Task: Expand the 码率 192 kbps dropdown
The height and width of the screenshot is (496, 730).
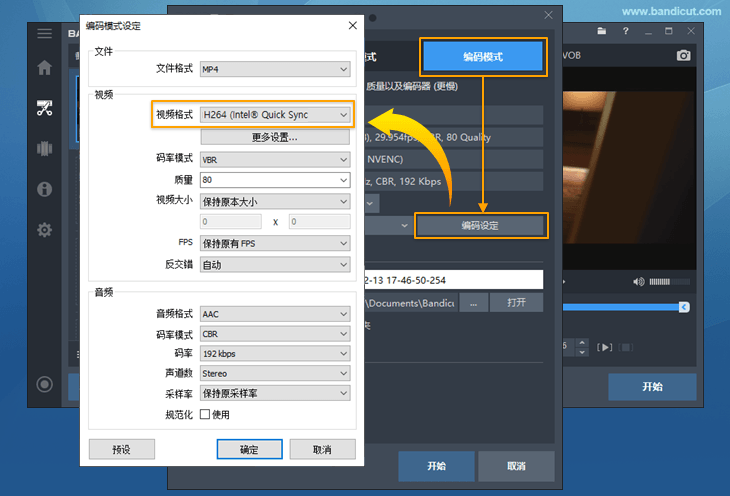Action: click(275, 353)
